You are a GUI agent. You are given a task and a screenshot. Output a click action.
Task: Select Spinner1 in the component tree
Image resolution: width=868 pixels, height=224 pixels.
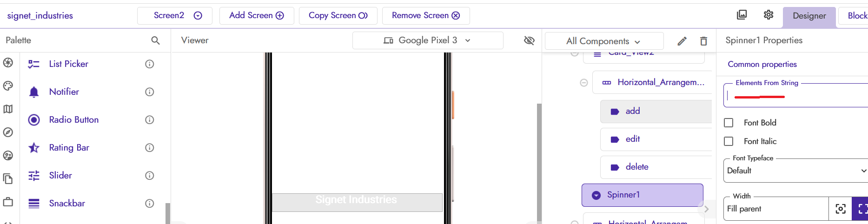click(x=642, y=195)
